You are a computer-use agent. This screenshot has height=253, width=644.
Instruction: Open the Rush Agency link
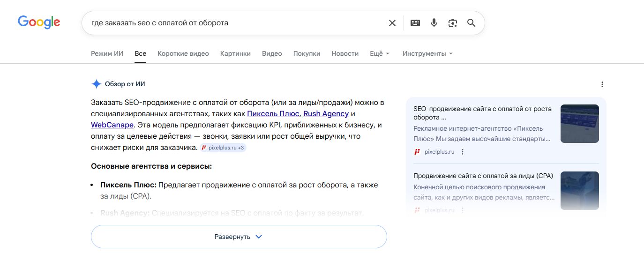pyautogui.click(x=326, y=114)
